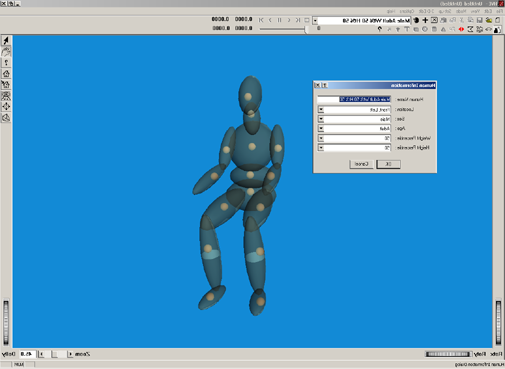The image size is (505, 369).
Task: Open the Sex dropdown list
Action: [321, 119]
